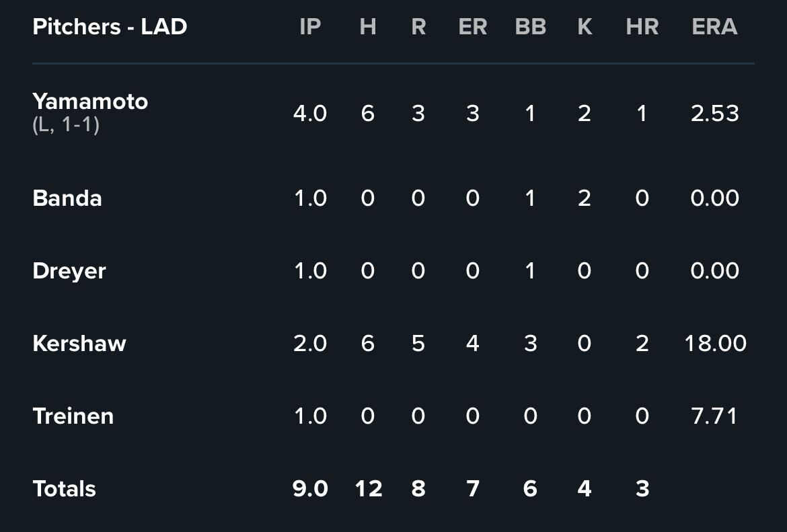Click the Pitchers - LAD heading
Screen dimensions: 787x532
(x=110, y=27)
